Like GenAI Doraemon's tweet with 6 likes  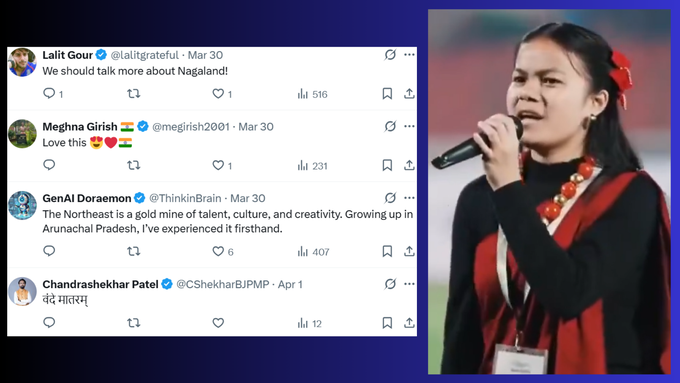218,251
